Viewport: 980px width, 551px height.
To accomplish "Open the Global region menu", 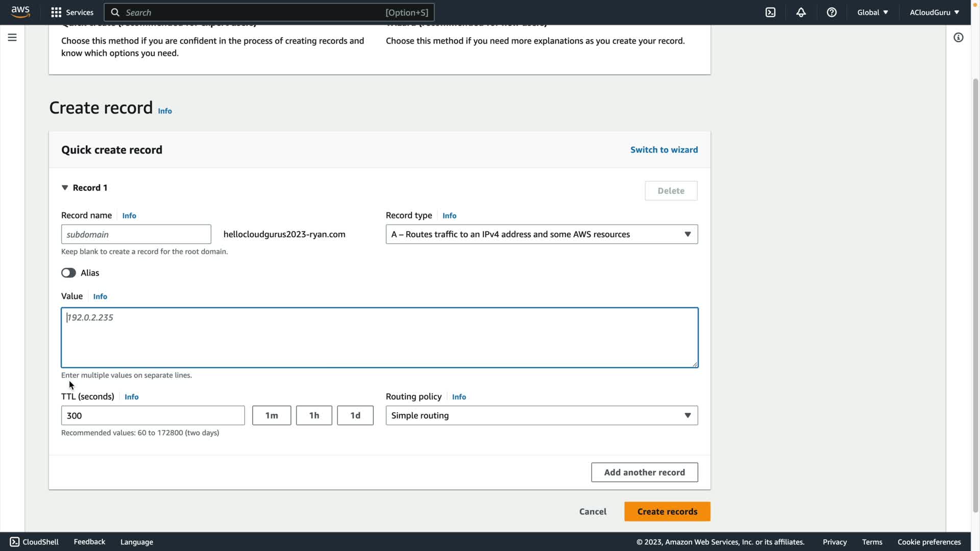I will 872,12.
